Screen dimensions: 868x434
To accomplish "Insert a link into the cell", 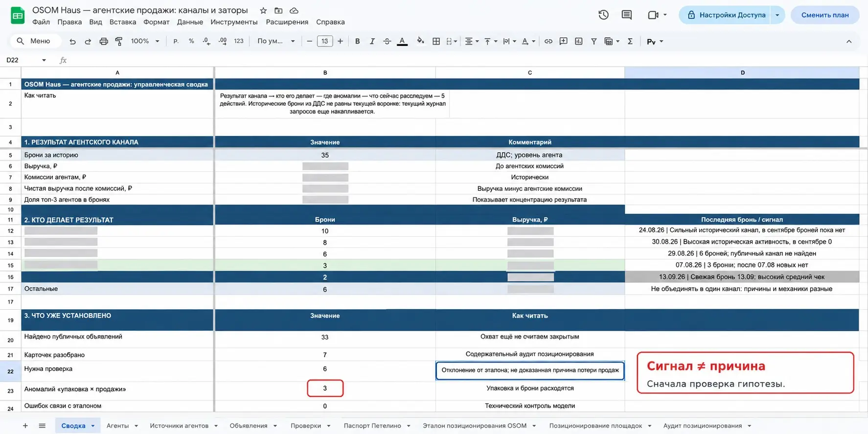I will [548, 42].
